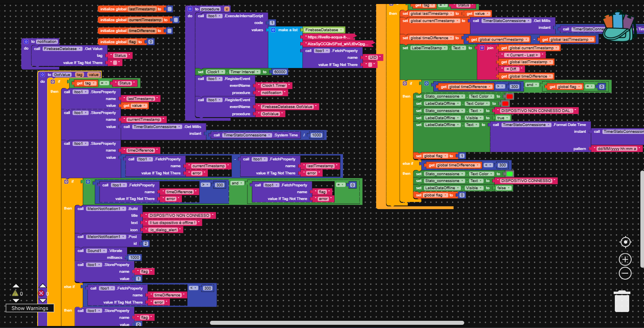Click the green color block for Text Color
Screen dimensions: 644x328
(x=510, y=174)
